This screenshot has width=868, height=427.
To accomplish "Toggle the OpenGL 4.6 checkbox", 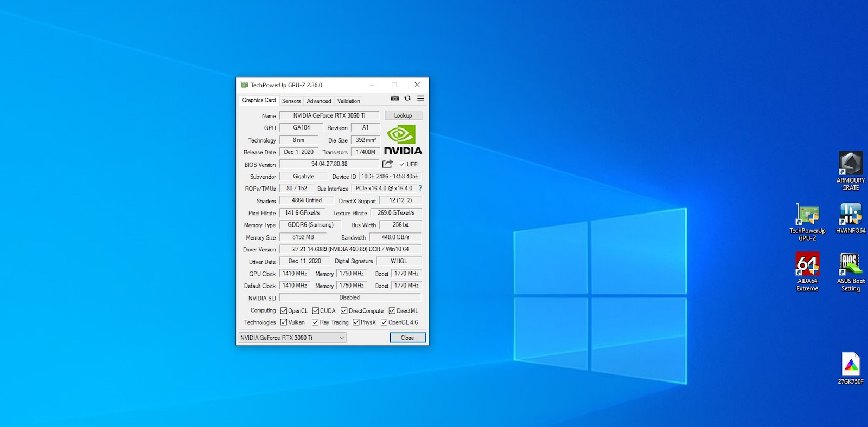I will [384, 322].
